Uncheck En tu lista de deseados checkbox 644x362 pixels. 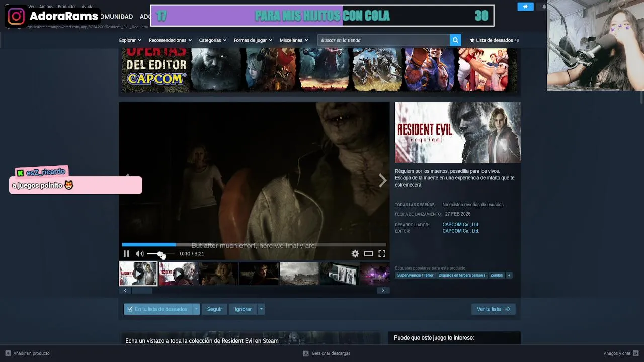pos(130,309)
